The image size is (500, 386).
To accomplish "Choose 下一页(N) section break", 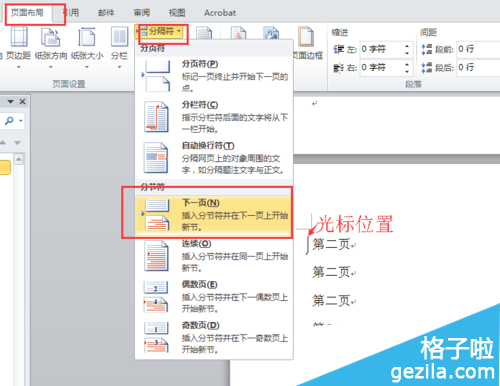I will (x=214, y=215).
